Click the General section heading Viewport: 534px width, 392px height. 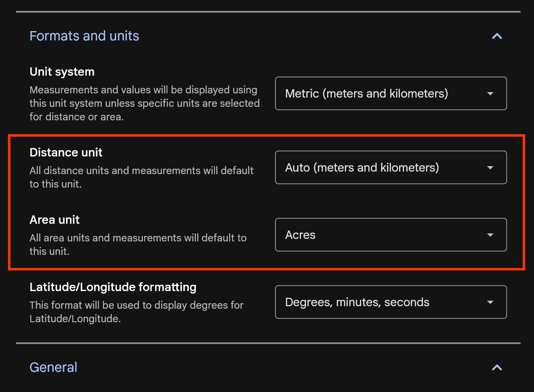point(53,367)
